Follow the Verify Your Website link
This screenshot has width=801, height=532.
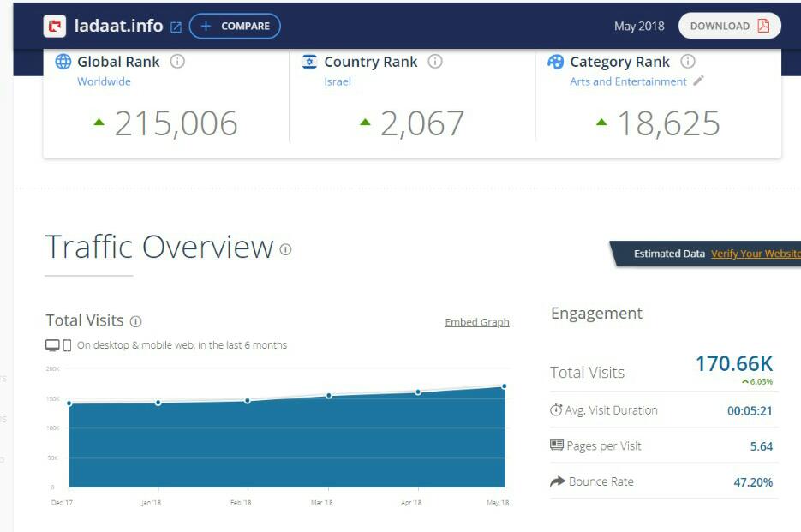756,254
